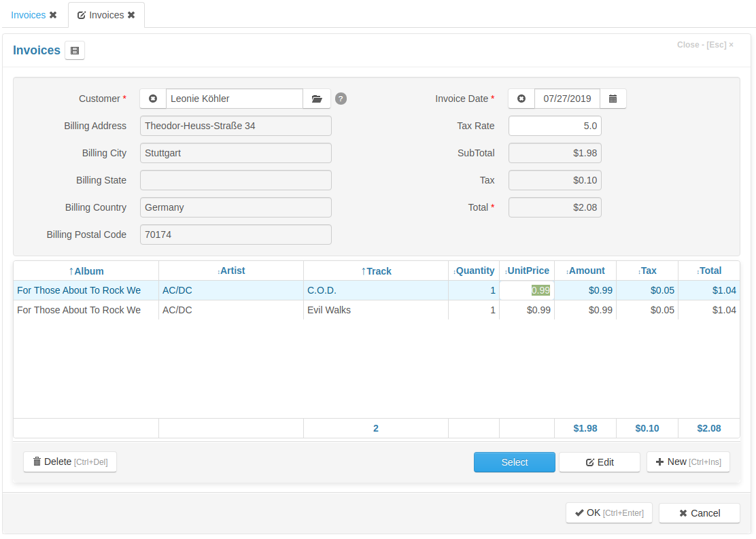Clear the Invoice Date value
Viewport: 756px width, 539px height.
click(521, 99)
